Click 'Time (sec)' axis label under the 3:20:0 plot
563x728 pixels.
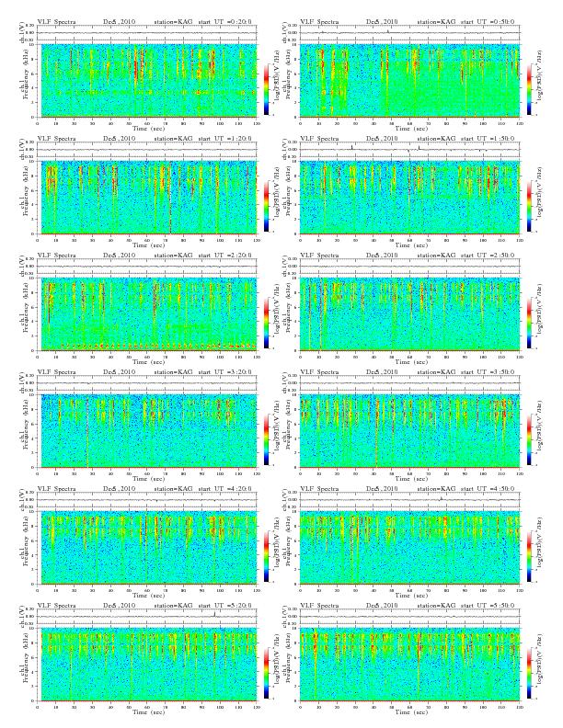[149, 478]
